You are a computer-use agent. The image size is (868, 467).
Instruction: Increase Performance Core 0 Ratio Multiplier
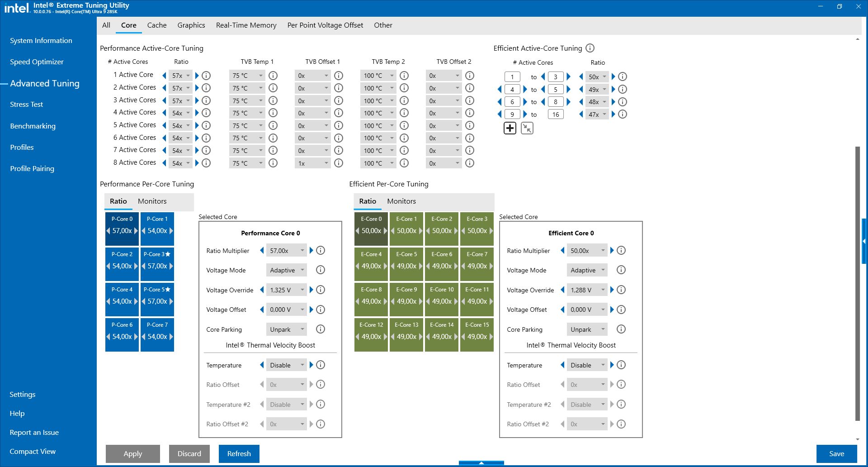pos(311,250)
